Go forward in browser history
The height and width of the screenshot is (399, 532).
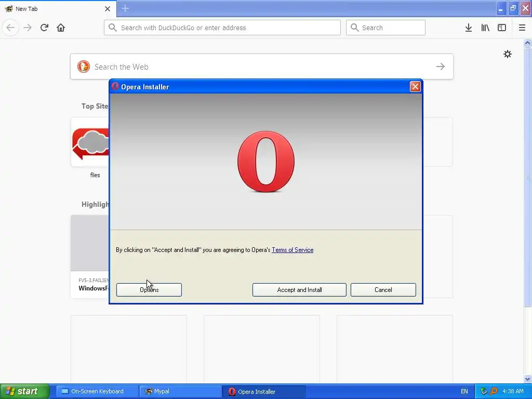tap(28, 28)
